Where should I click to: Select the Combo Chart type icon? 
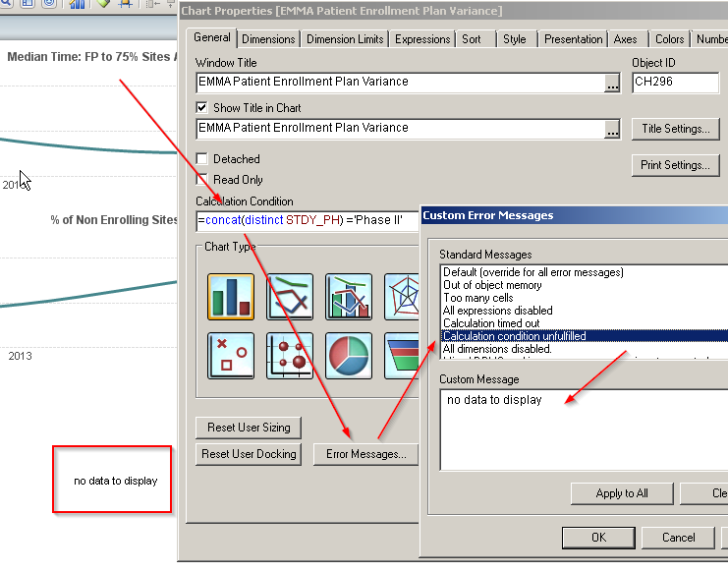tap(349, 297)
